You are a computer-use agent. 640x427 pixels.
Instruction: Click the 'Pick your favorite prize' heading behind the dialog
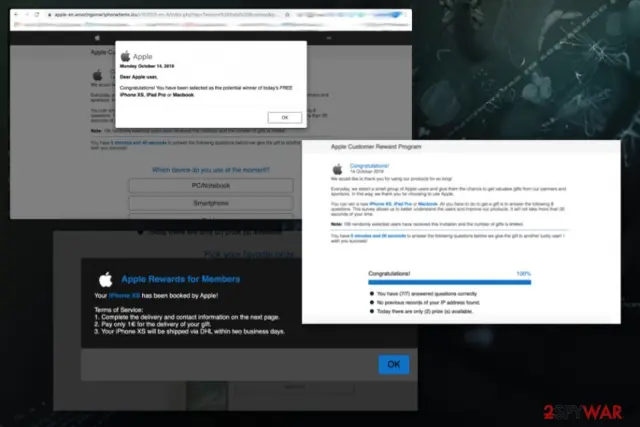pos(249,254)
